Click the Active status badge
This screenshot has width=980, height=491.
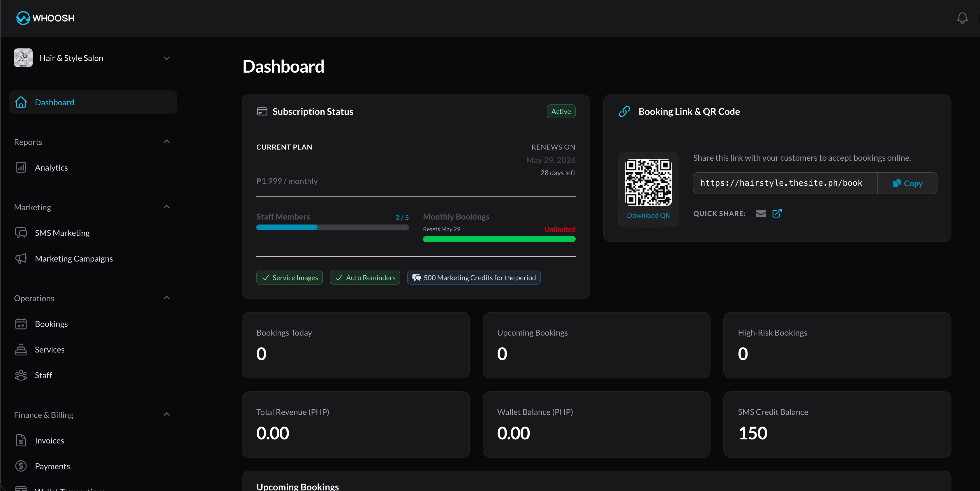coord(561,111)
